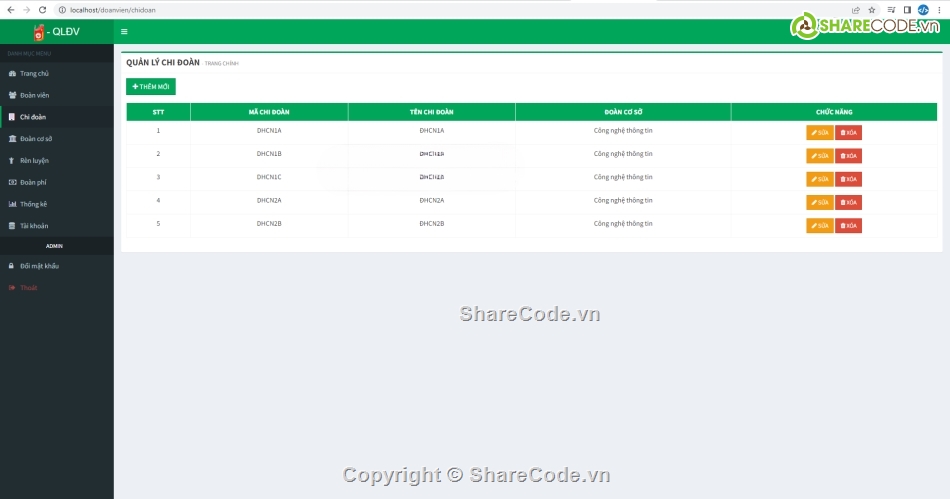Click the Chức năng column header
Screen dimensions: 950x499
[x=834, y=112]
